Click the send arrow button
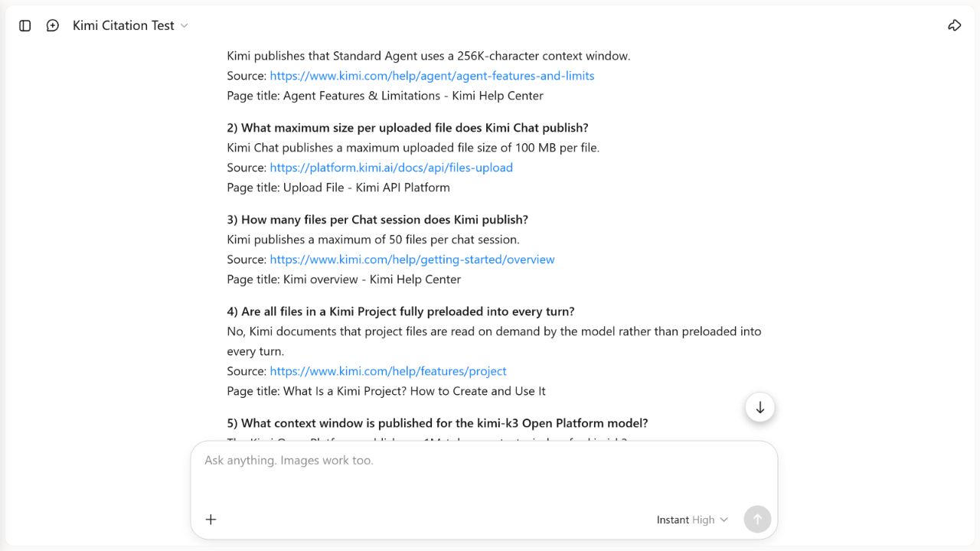Image resolution: width=980 pixels, height=551 pixels. [x=757, y=519]
